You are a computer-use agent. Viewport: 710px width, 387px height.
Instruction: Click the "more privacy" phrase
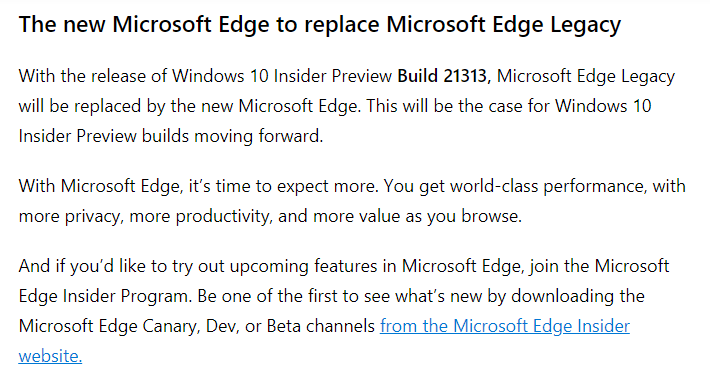(x=71, y=216)
